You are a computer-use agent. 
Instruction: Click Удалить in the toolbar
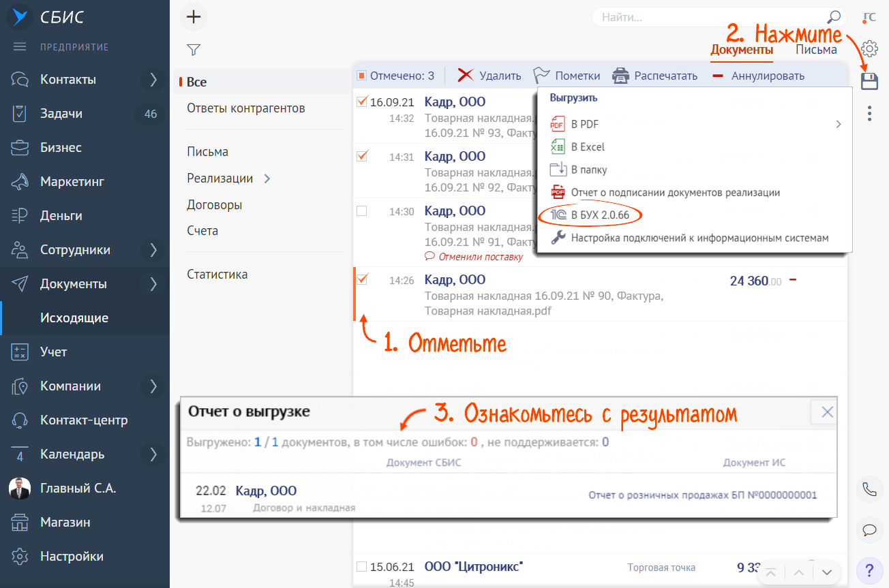pos(489,76)
